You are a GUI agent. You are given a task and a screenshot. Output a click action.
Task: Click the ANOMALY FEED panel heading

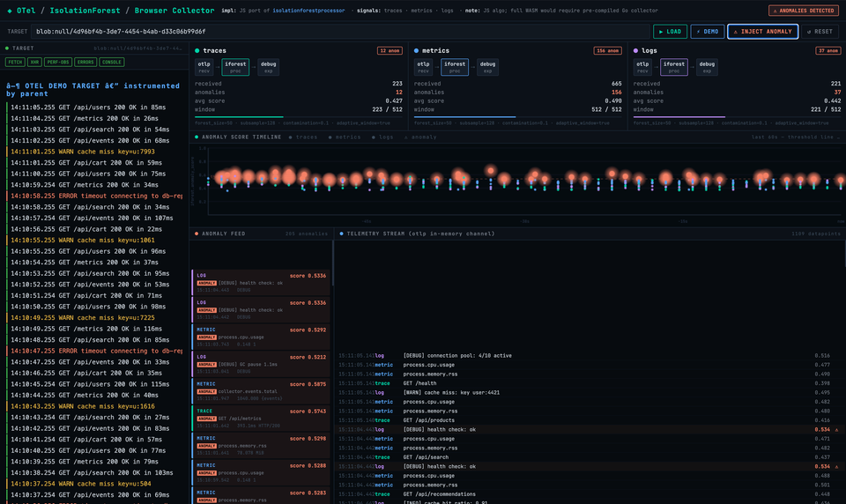(223, 233)
